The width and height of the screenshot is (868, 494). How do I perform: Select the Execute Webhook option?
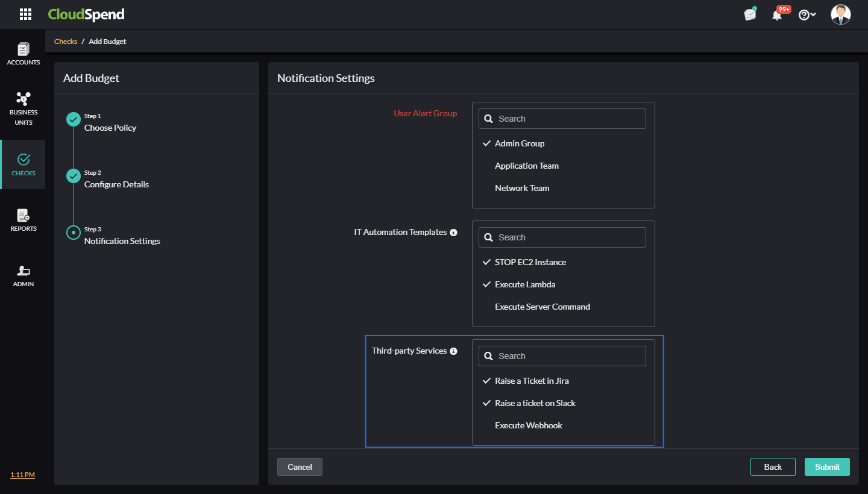point(529,425)
